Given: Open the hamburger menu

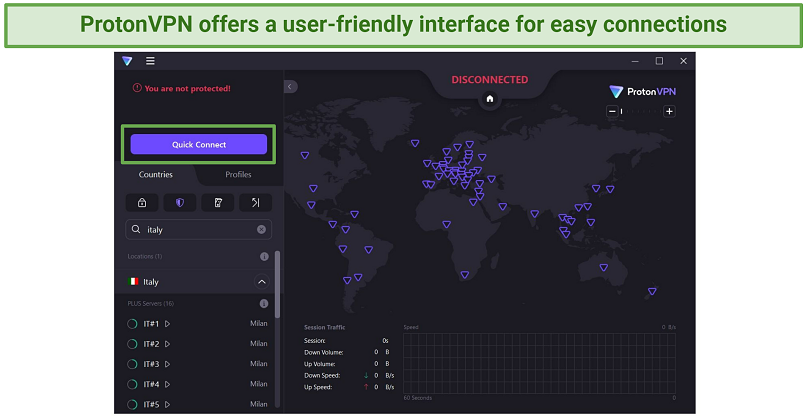Looking at the screenshot, I should coord(150,61).
